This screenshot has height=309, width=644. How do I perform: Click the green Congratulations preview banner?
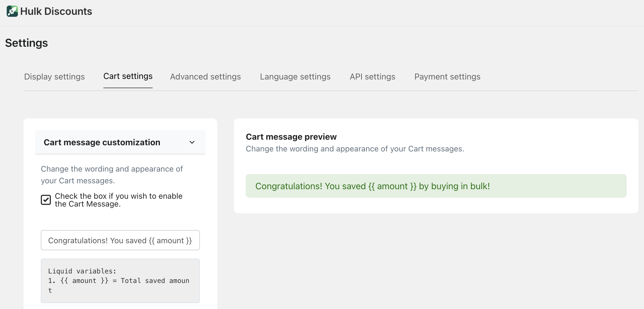[436, 186]
